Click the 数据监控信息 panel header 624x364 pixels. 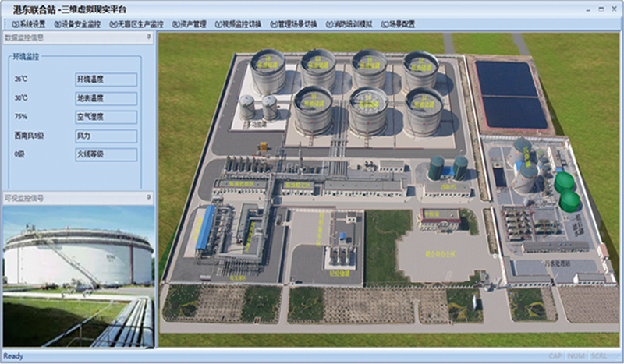coord(70,37)
